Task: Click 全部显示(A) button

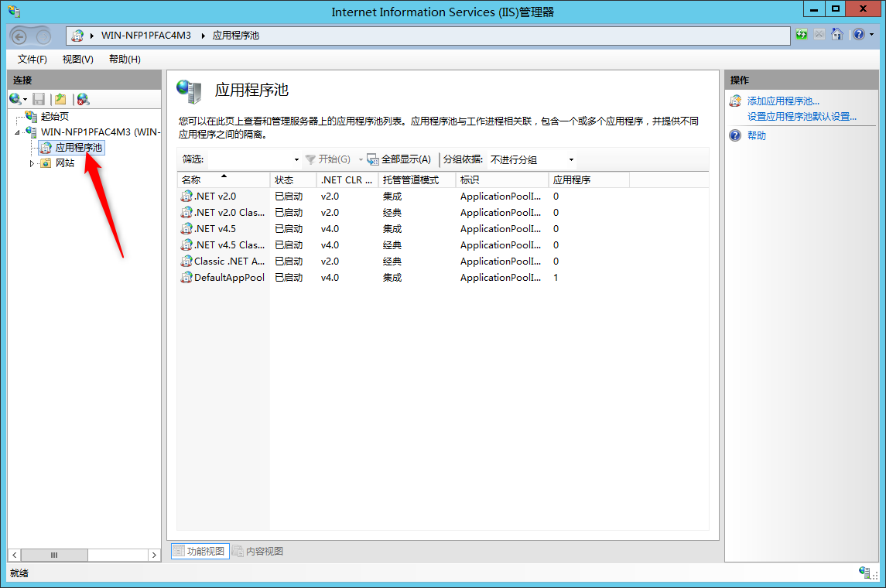Action: coord(399,159)
